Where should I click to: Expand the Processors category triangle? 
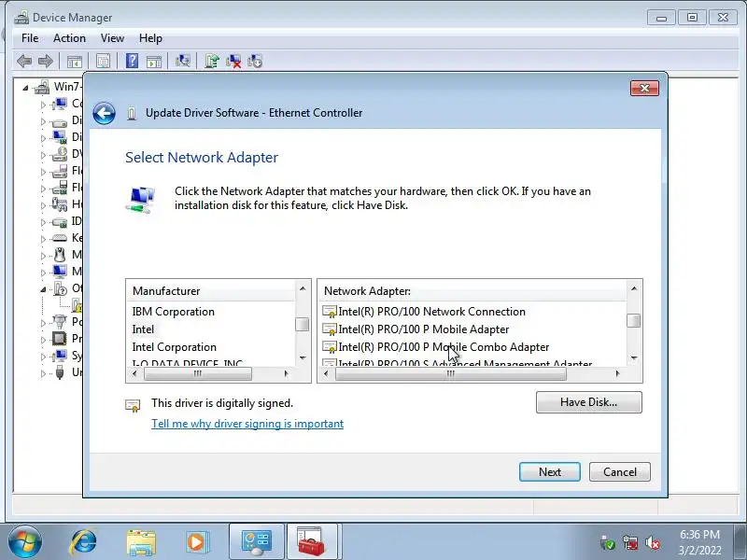43,340
